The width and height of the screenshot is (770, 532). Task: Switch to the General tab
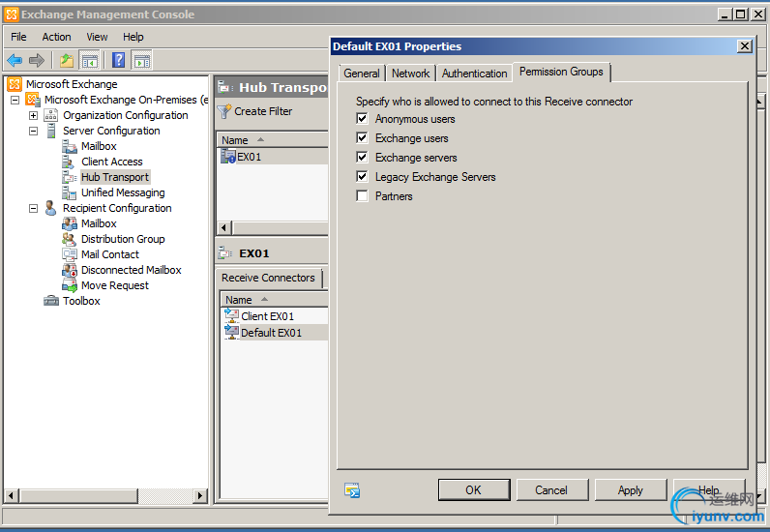tap(362, 74)
